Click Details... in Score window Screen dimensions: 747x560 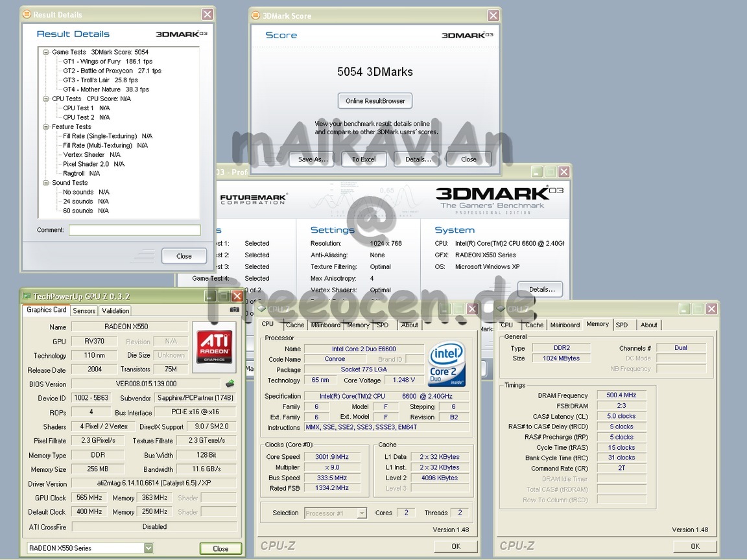pyautogui.click(x=418, y=159)
